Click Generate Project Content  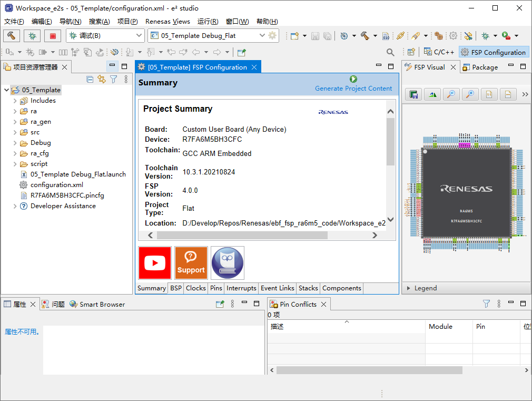(x=353, y=89)
